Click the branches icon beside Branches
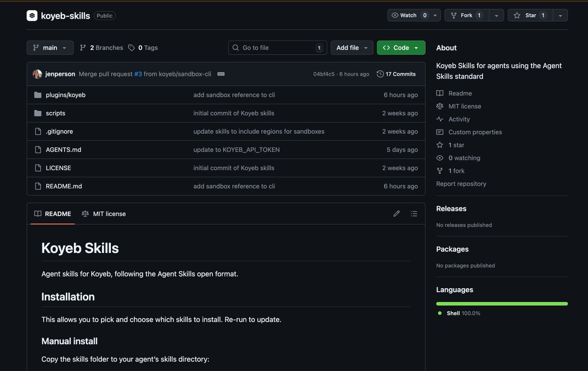This screenshot has width=588, height=371. tap(83, 48)
